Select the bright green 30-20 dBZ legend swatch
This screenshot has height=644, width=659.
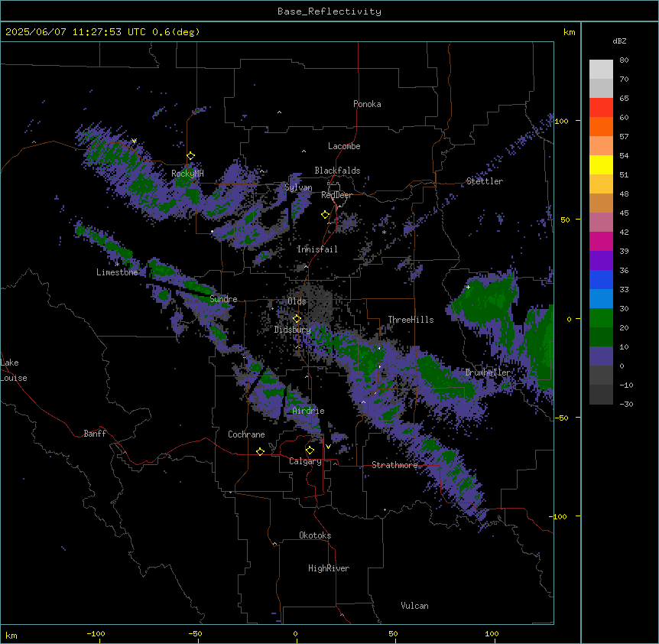[601, 318]
